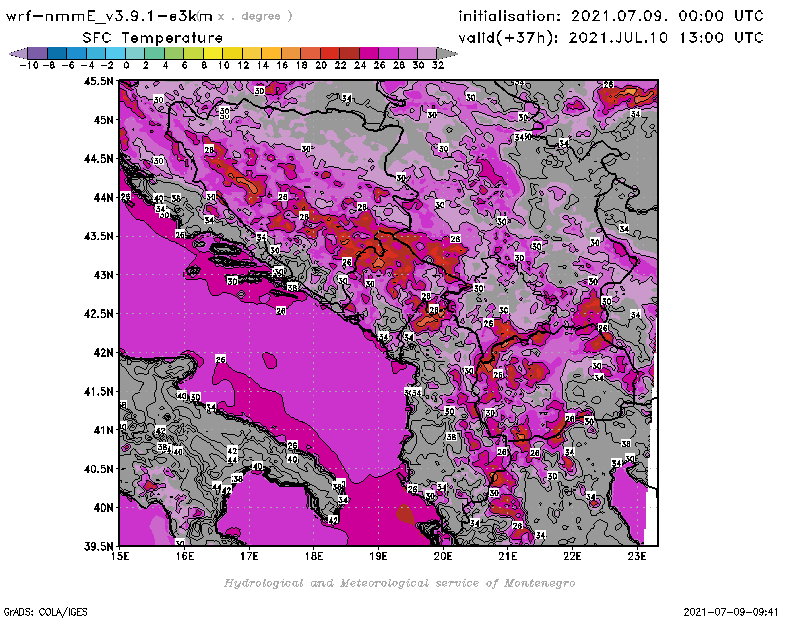Click the legend swatch between 18 and 20

pyautogui.click(x=310, y=53)
